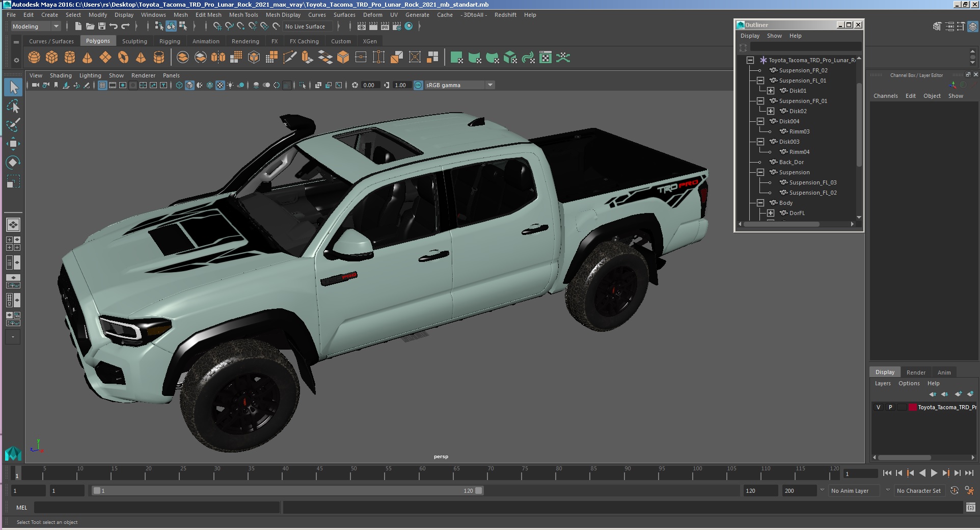Open the Mesh Tools menu
Viewport: 980px width, 530px height.
pos(243,15)
